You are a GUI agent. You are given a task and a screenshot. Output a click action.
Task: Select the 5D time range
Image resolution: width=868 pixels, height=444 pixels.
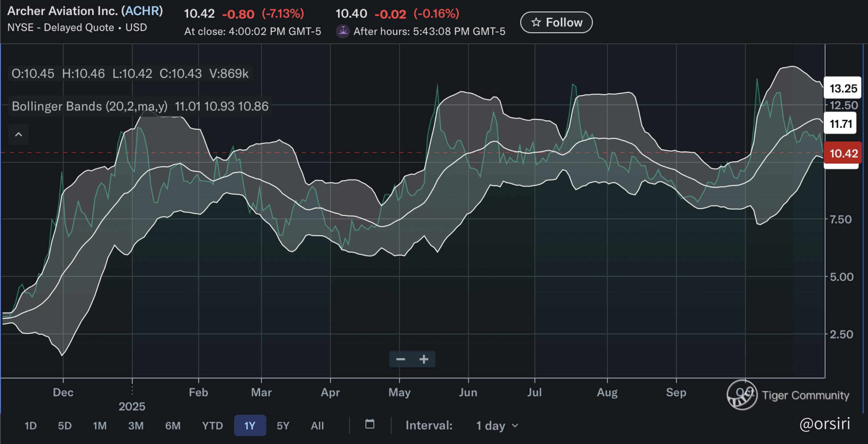pyautogui.click(x=65, y=426)
